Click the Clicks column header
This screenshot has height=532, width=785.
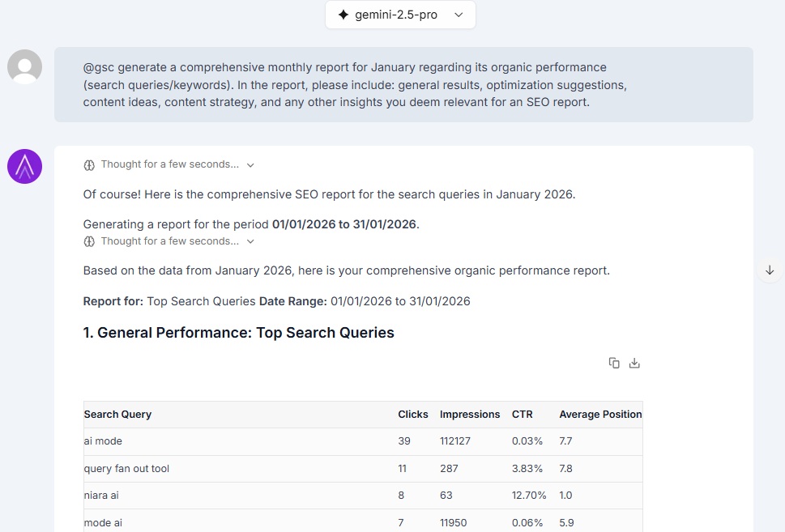pos(413,414)
